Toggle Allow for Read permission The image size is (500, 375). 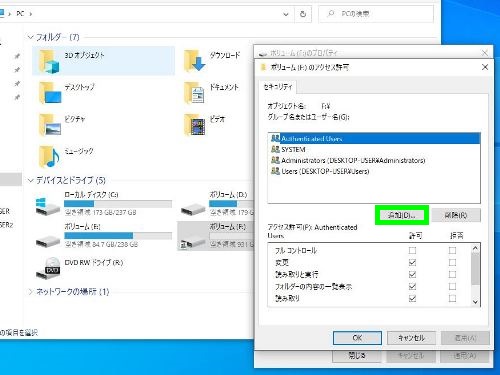coord(412,298)
